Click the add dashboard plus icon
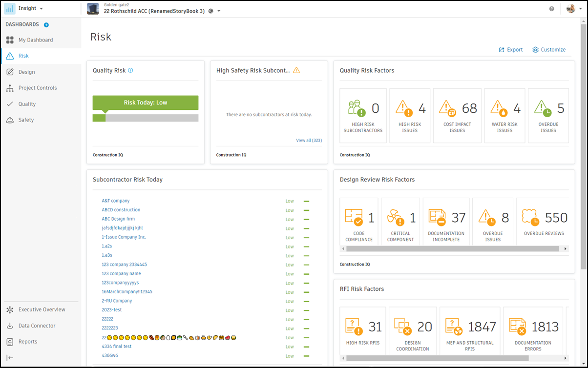Image resolution: width=588 pixels, height=368 pixels. (x=46, y=25)
